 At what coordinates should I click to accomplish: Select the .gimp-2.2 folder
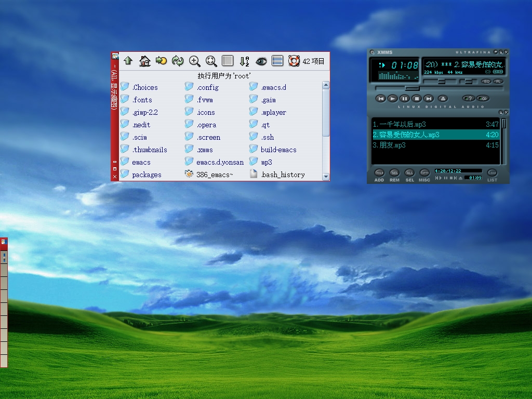139,112
